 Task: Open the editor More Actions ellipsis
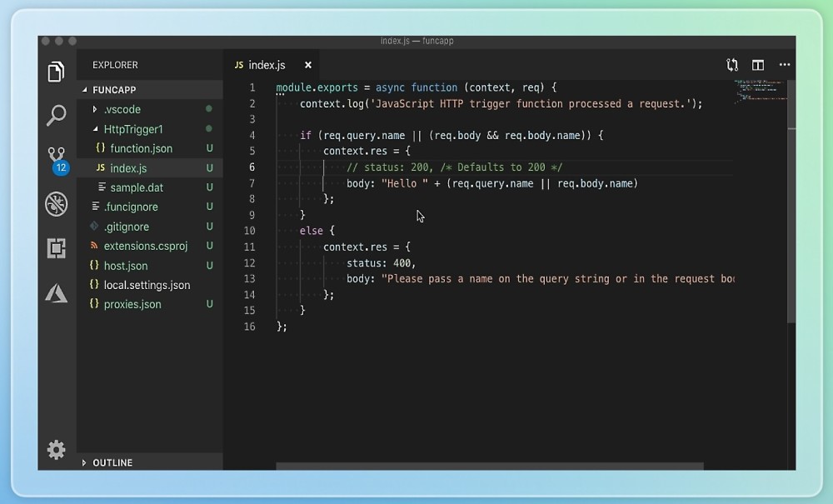pyautogui.click(x=785, y=65)
